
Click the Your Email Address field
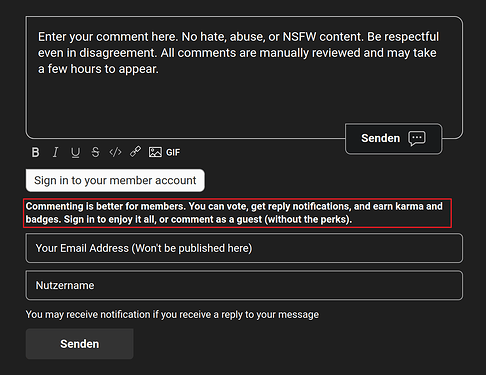coord(244,248)
